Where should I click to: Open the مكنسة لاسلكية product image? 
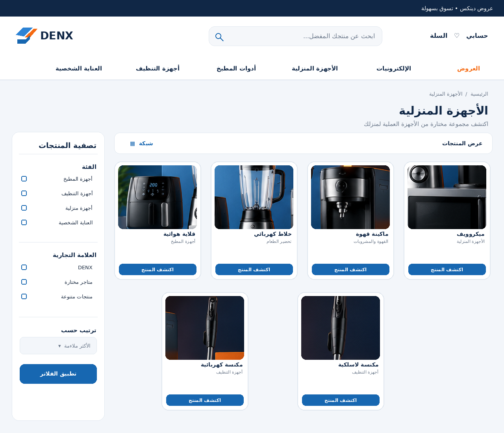tap(341, 328)
